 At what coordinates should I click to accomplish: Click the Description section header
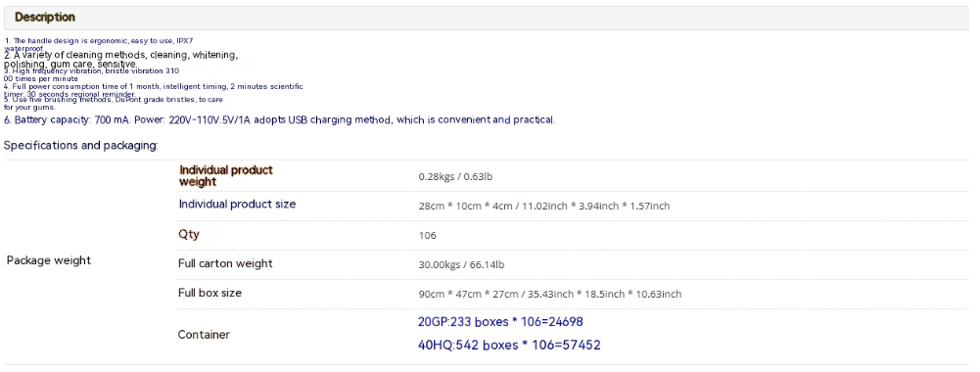click(45, 18)
